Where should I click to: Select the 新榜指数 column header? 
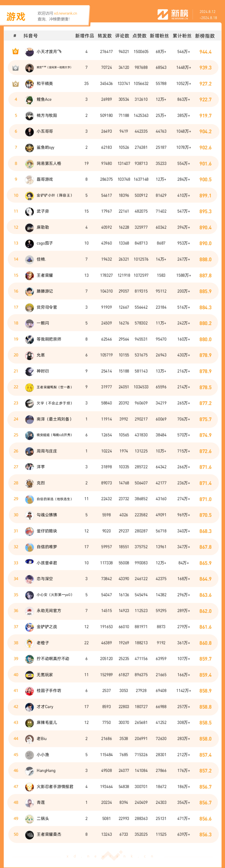coord(205,36)
